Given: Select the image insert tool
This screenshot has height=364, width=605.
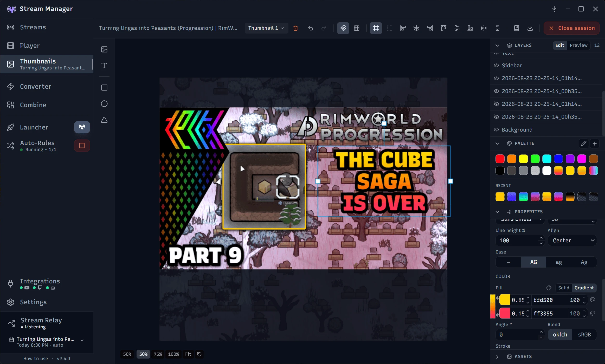Looking at the screenshot, I should tap(104, 49).
